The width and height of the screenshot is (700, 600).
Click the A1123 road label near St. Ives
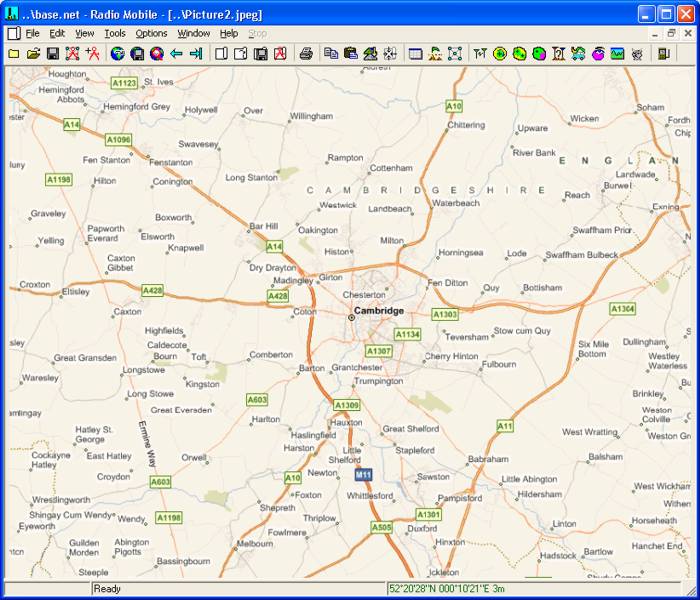coord(124,83)
